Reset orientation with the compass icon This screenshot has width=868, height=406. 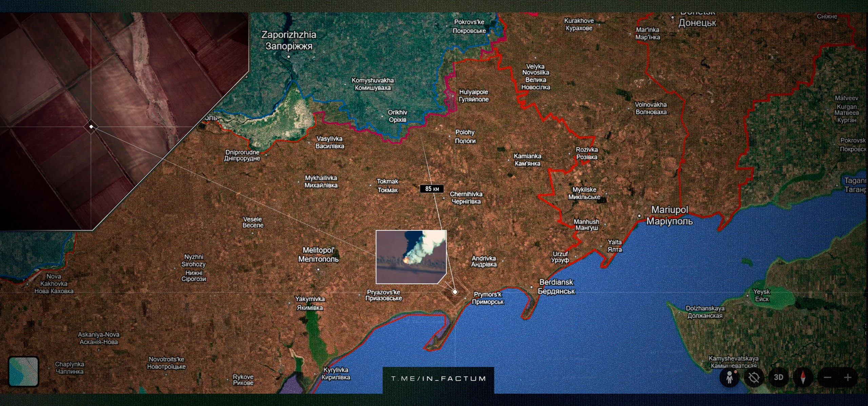(x=803, y=378)
